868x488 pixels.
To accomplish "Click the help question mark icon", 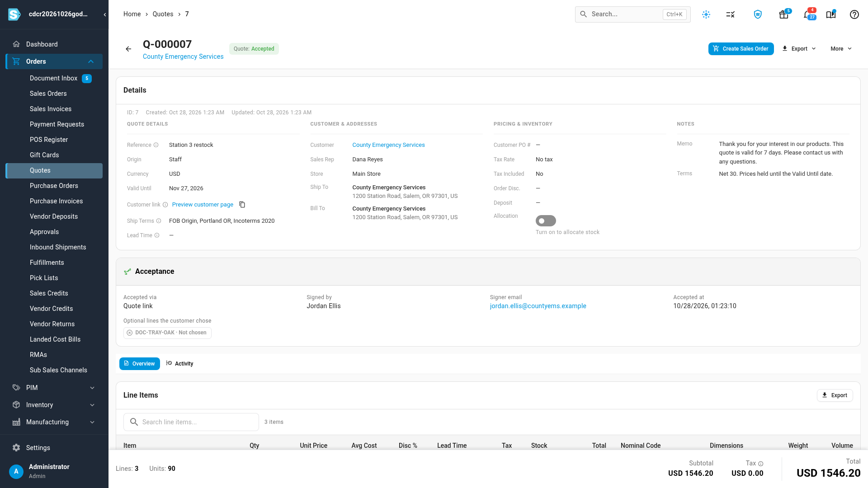I will pos(854,14).
